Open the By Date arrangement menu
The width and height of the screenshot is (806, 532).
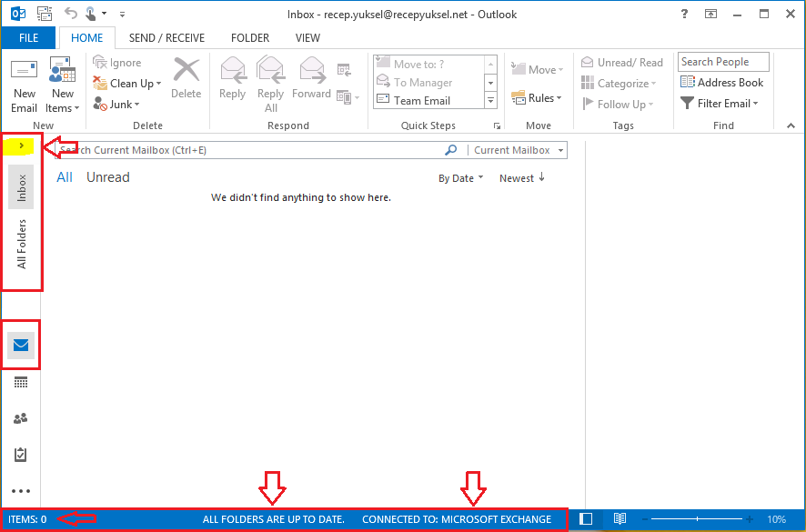pos(460,178)
